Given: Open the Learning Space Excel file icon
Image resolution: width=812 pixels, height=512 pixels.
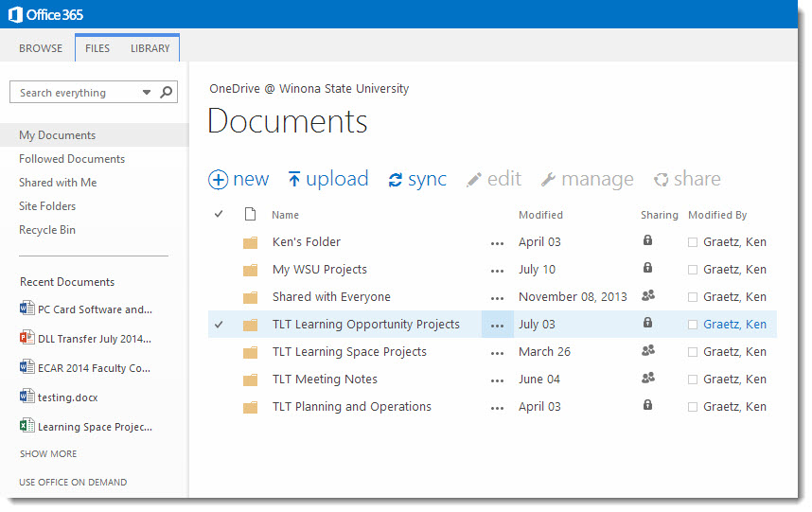Looking at the screenshot, I should click(26, 427).
